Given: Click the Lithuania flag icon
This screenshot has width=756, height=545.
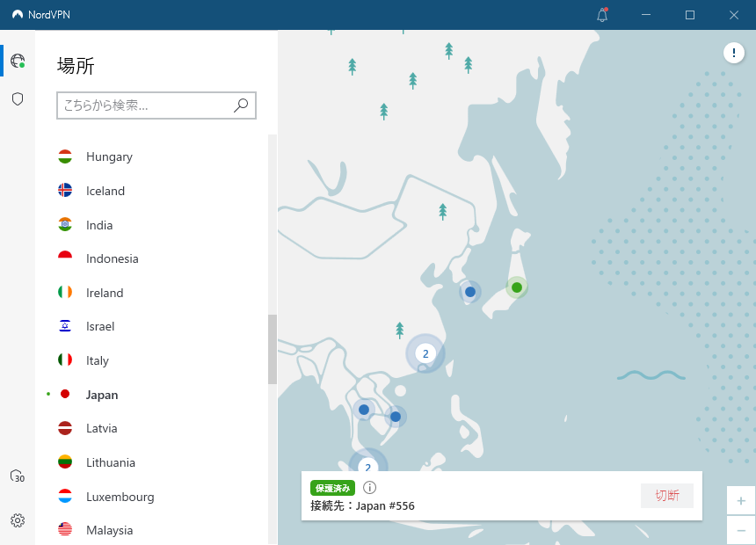Looking at the screenshot, I should pyautogui.click(x=65, y=462).
